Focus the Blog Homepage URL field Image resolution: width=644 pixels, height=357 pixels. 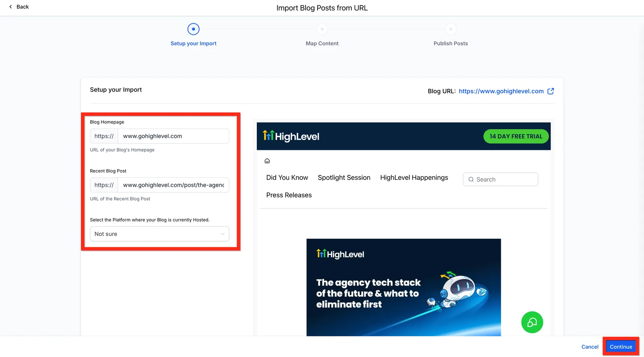[173, 136]
